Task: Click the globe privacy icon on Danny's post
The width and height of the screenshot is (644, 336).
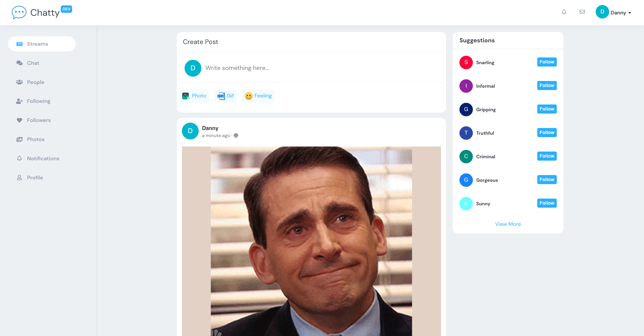Action: pos(236,135)
